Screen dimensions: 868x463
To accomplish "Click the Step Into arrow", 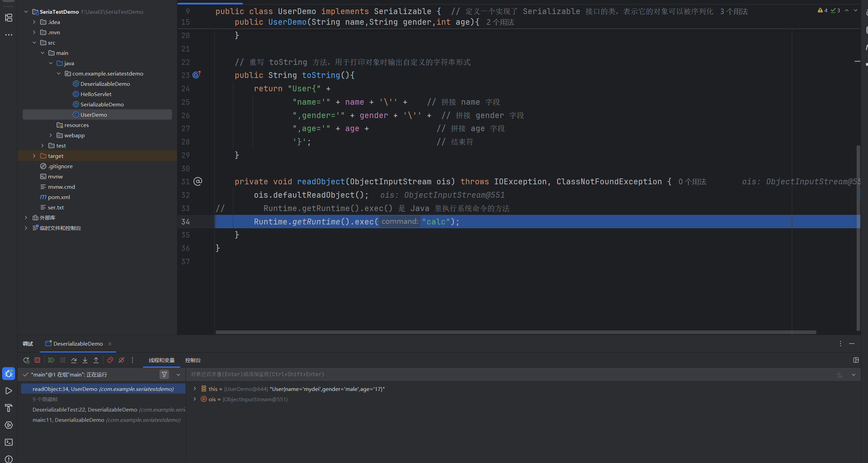I will 85,360.
